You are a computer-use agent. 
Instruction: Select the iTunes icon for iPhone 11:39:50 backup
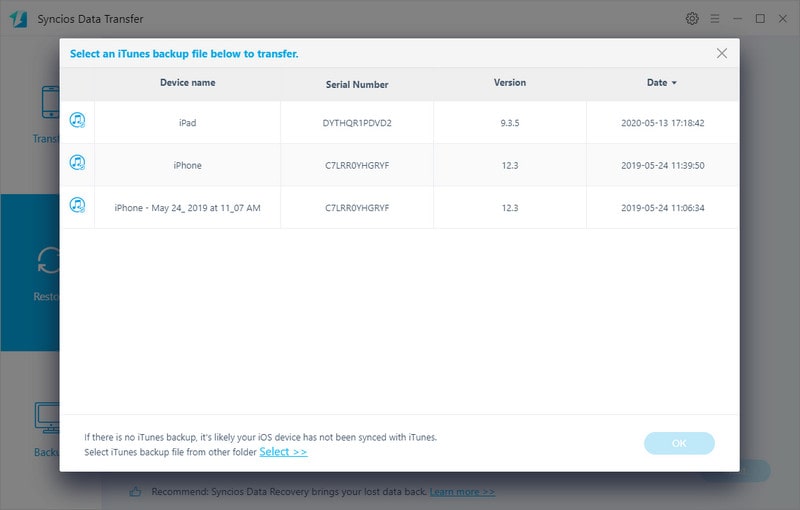(77, 163)
